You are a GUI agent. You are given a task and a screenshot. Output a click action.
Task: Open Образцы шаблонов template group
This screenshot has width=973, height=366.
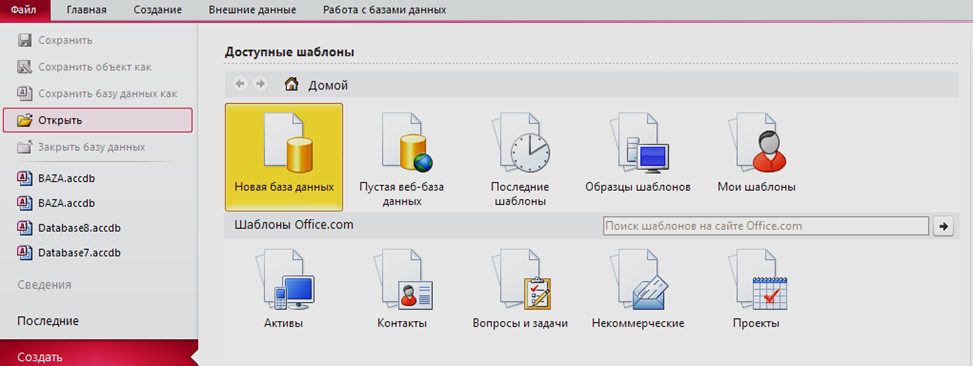(638, 153)
